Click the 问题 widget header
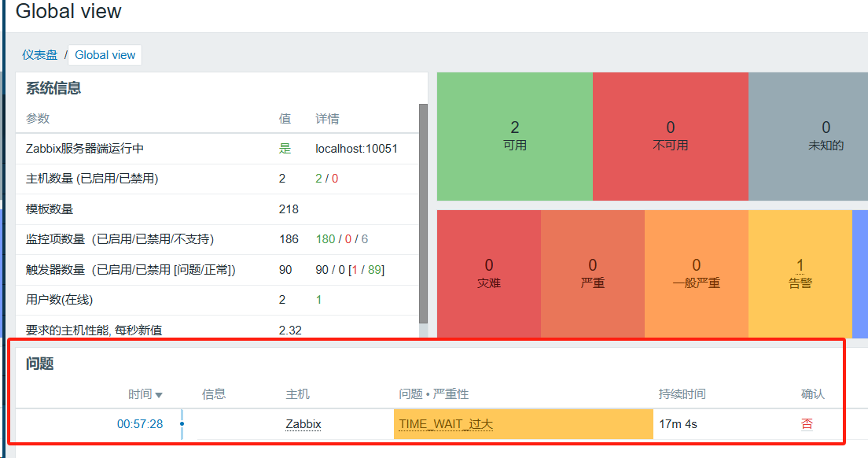Image resolution: width=868 pixels, height=458 pixels. [39, 364]
